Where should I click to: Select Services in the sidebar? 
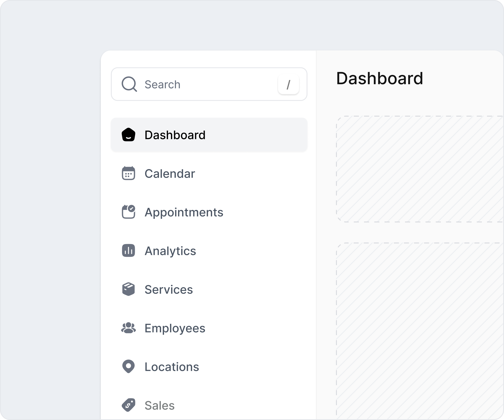pos(168,289)
